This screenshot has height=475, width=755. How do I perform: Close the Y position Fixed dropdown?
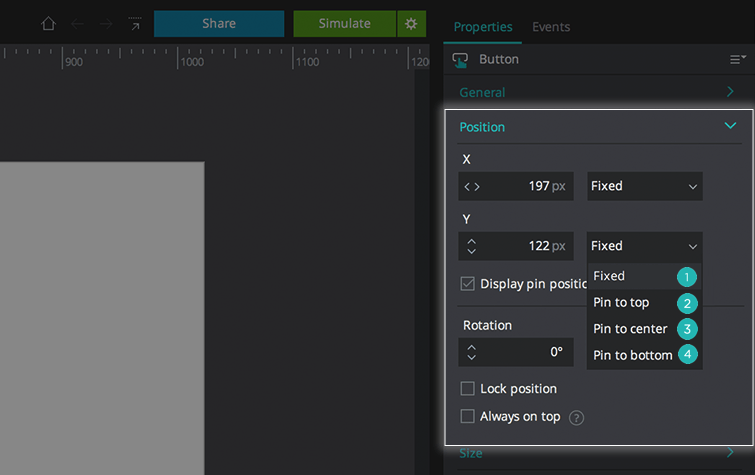coord(645,246)
